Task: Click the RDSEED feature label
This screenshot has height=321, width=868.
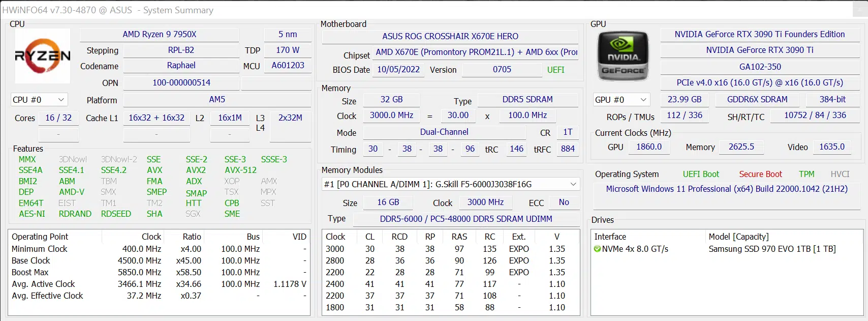Action: 116,214
